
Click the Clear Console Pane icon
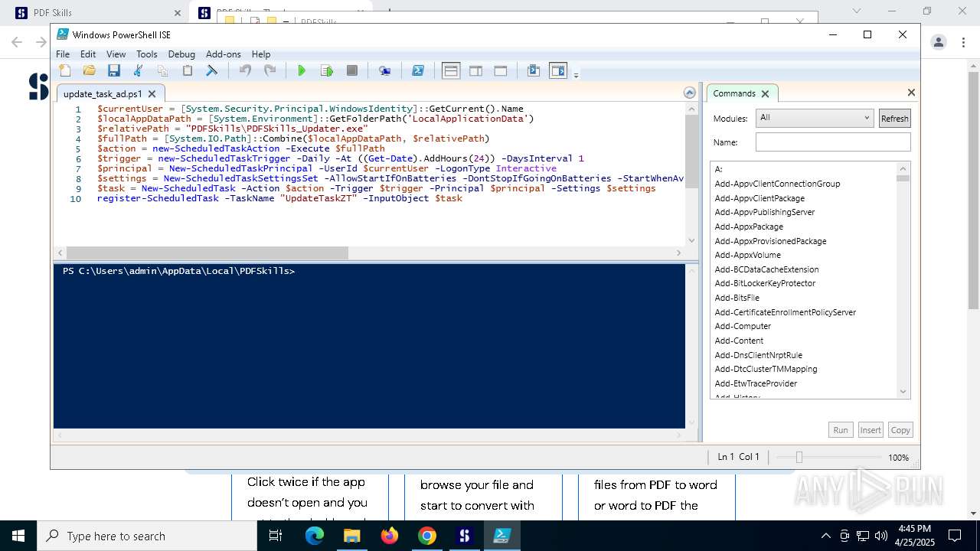212,70
